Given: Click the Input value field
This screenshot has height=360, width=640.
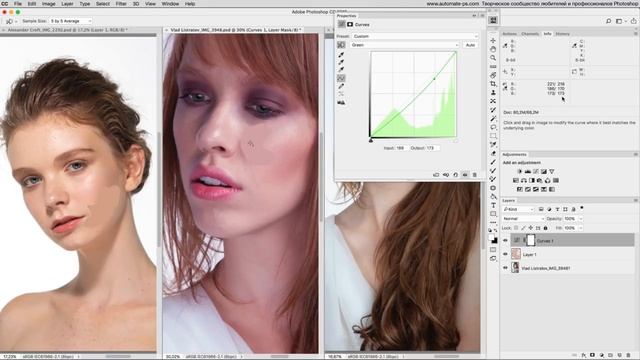Looking at the screenshot, I should [x=401, y=148].
